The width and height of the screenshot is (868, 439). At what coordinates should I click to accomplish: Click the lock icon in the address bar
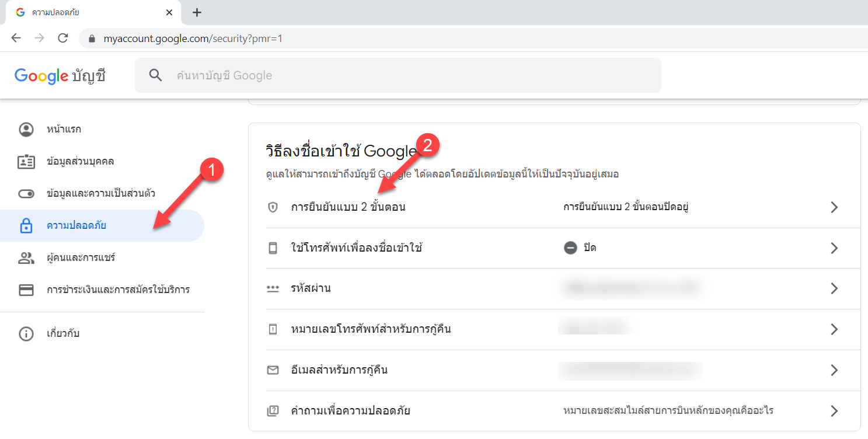point(91,39)
